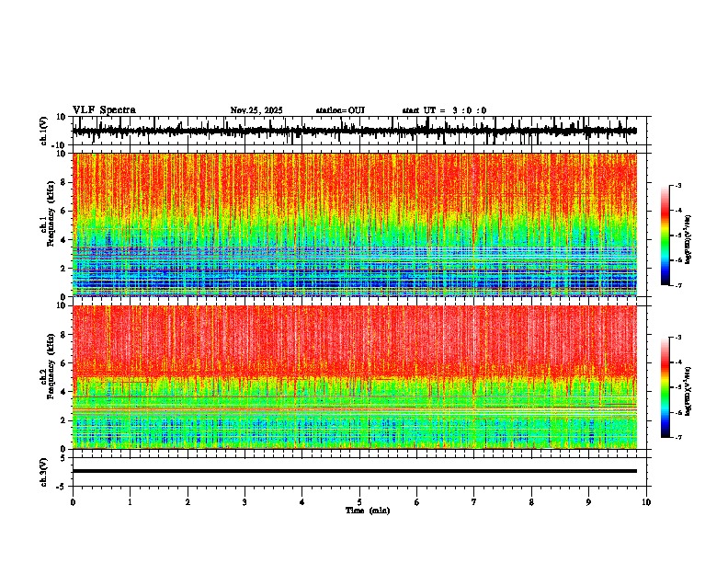Click the time axis tick label "9"

[x=588, y=502]
